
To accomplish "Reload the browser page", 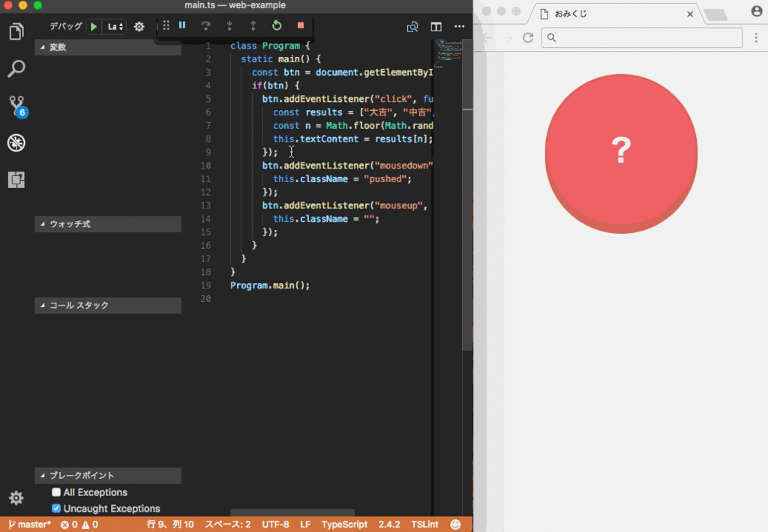I will coord(528,37).
